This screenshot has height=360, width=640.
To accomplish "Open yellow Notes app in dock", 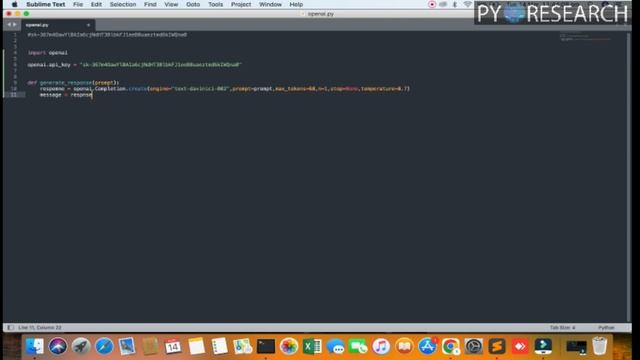I will point(196,347).
